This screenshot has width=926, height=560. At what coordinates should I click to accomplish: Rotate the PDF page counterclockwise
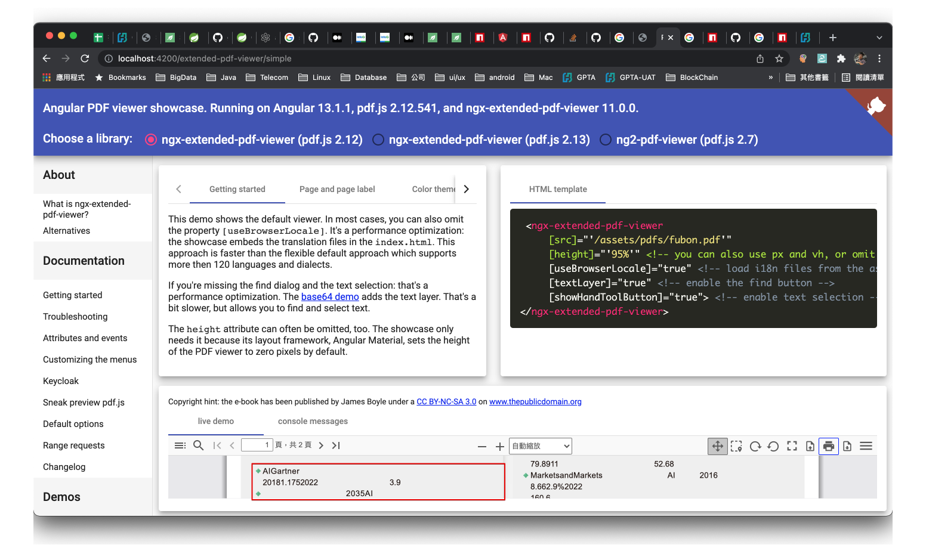[x=773, y=445]
